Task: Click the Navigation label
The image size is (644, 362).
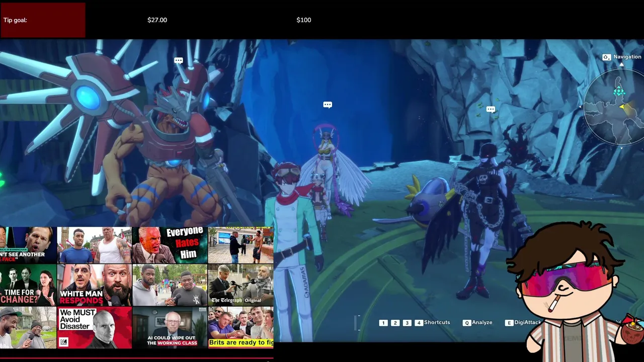Action: point(627,57)
